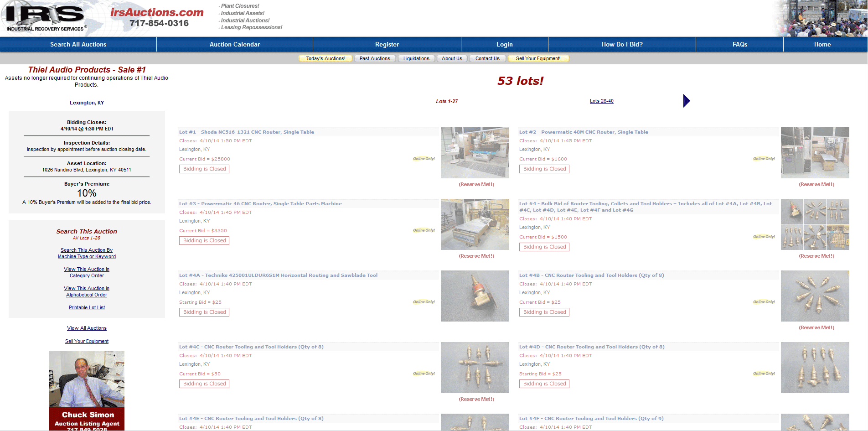The width and height of the screenshot is (868, 431).
Task: Click Lot #4C tool holders thumbnail
Action: (475, 368)
